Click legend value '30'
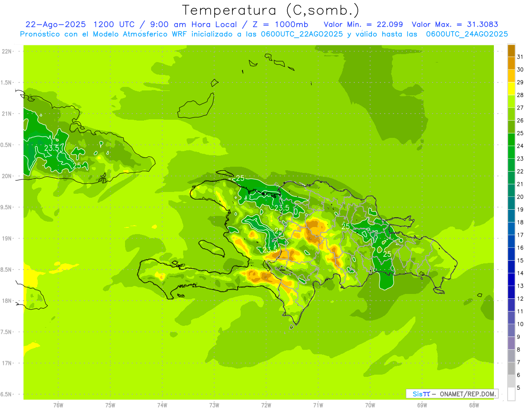 click(520, 70)
